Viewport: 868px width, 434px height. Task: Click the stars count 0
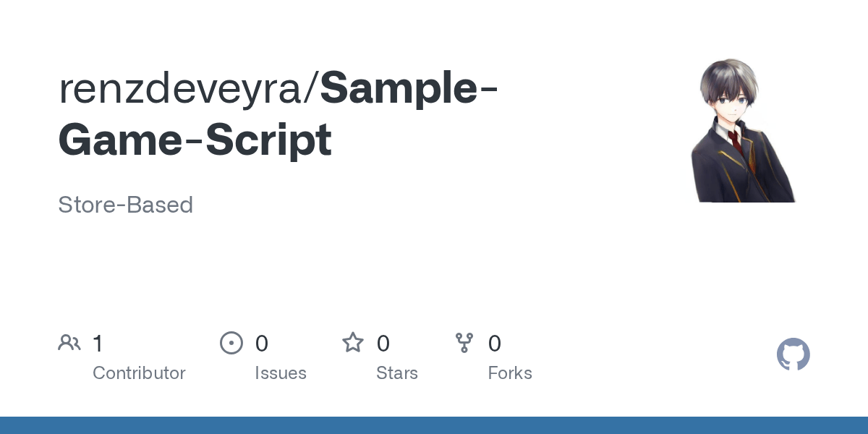point(383,343)
